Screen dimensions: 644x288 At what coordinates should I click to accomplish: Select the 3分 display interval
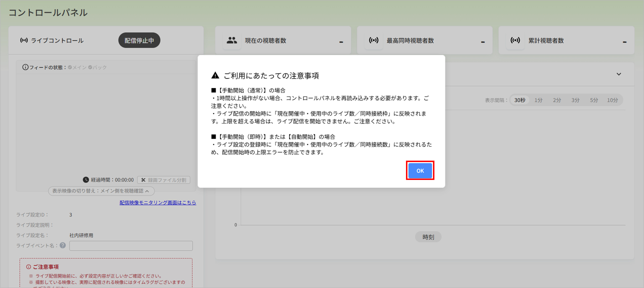575,100
